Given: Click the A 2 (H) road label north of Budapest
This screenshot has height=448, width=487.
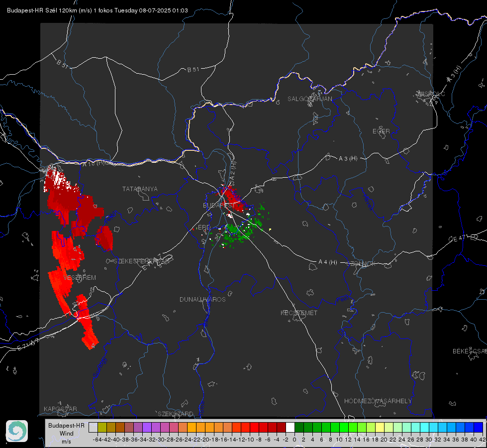Looking at the screenshot, I should coord(233,171).
